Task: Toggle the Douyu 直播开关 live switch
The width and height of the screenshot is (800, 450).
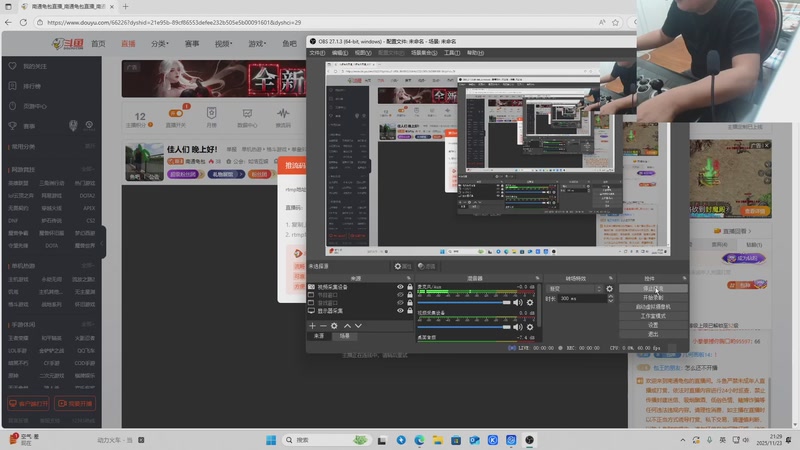Action: click(x=176, y=113)
